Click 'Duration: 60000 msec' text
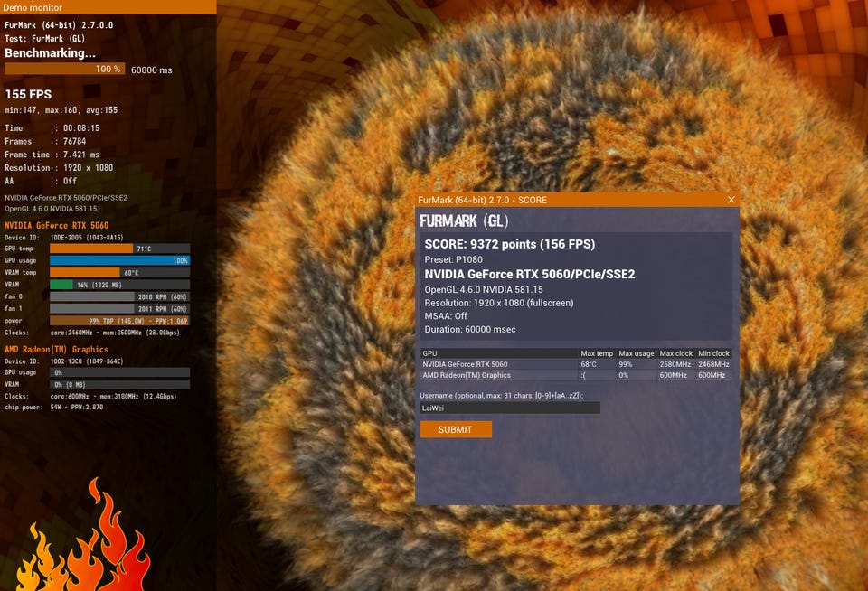The image size is (868, 591). pos(470,329)
